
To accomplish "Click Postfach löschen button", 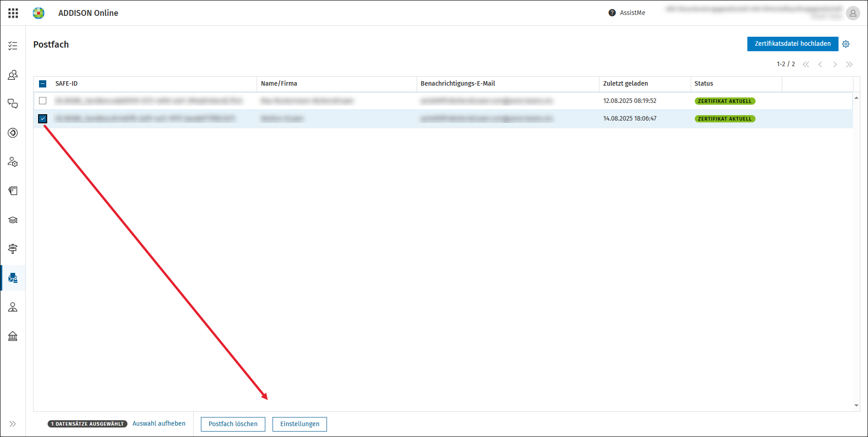I will [x=233, y=424].
